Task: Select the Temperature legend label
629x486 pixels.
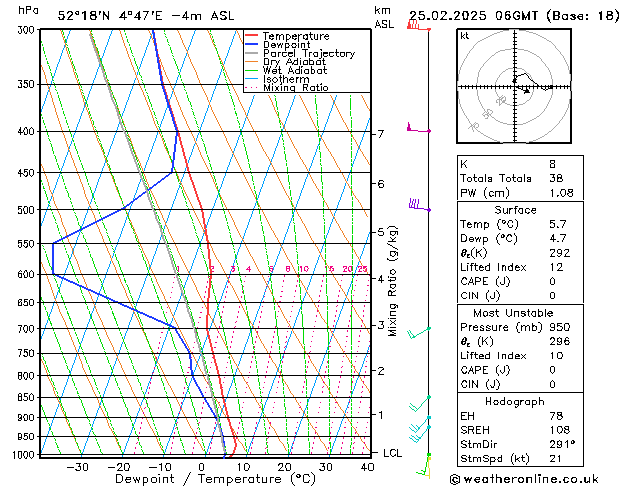Action: 296,36
